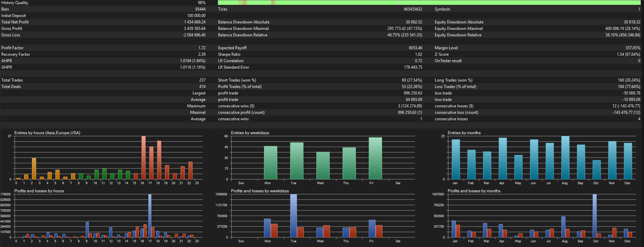Click the Z-Score value 1.54 (87.64%)
Image resolution: width=644 pixels, height=247 pixels.
[628, 54]
